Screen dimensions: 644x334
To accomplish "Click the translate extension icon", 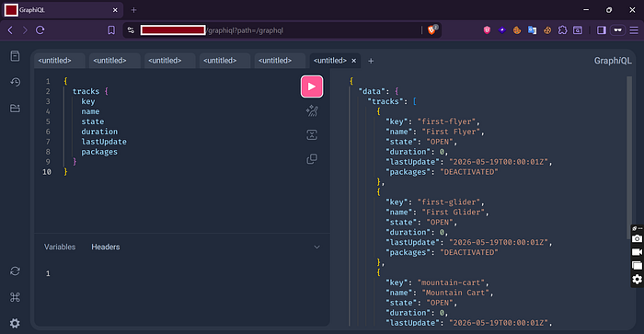I will (x=533, y=30).
